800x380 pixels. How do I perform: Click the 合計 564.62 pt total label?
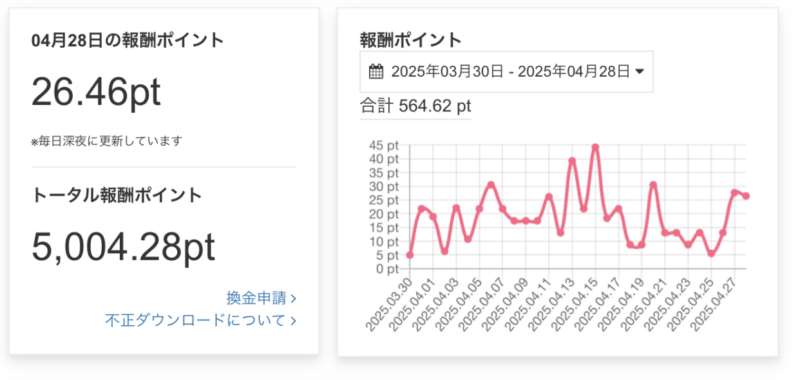(x=415, y=106)
